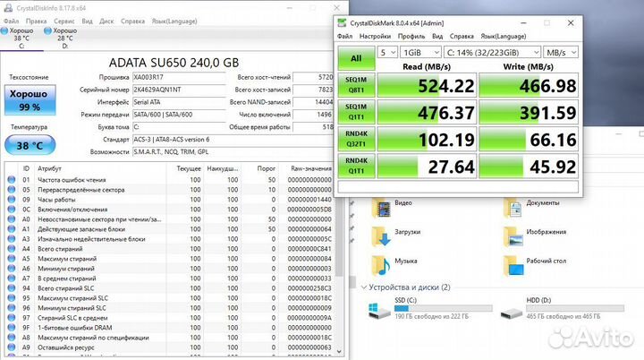Open Файл menu in CrystalDiskInfo
This screenshot has height=360, width=644.
click(11, 21)
